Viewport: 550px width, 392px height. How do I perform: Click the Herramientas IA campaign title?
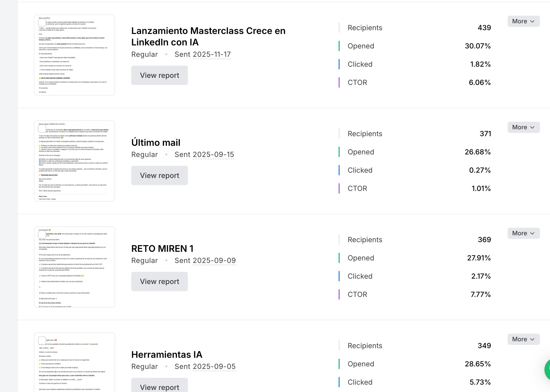tap(167, 354)
